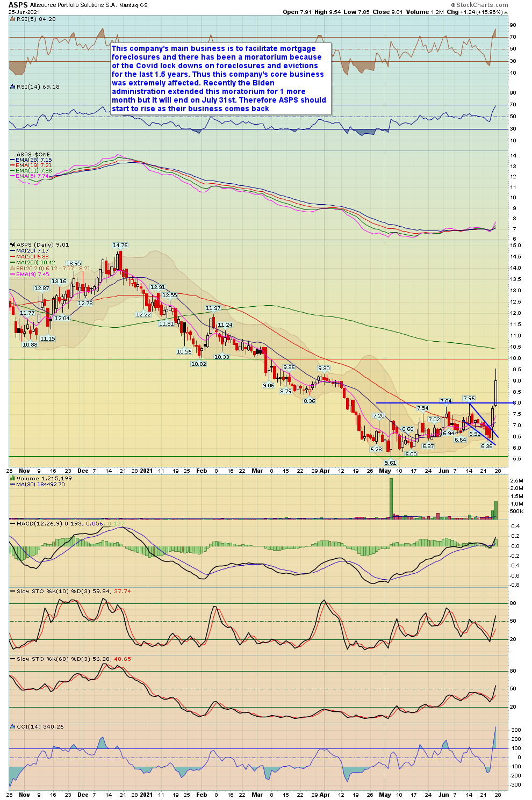Viewport: 532px width, 800px height.
Task: Click the Open 7.91 value
Action: 297,12
